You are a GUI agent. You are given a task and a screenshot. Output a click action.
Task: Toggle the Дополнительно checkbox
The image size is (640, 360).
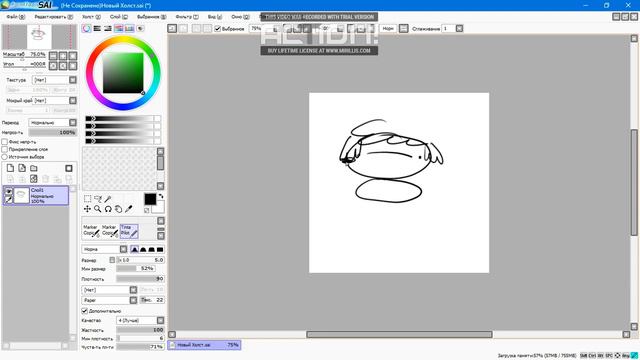(84, 311)
